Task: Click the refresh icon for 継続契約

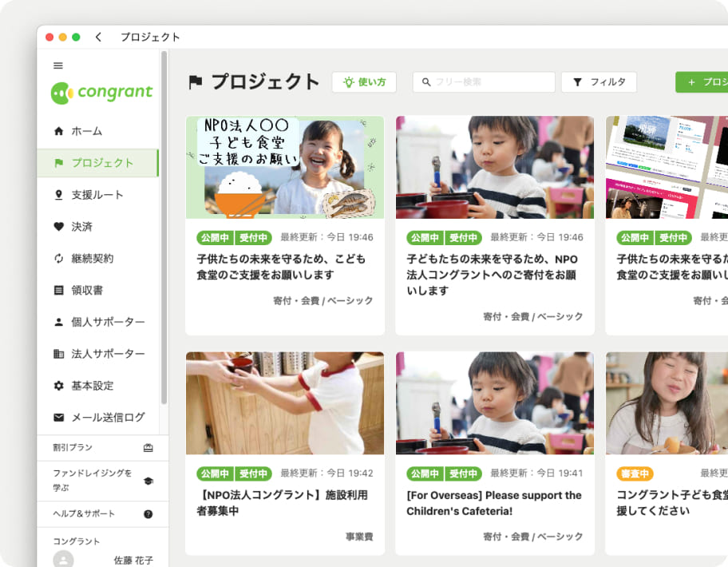Action: [58, 258]
